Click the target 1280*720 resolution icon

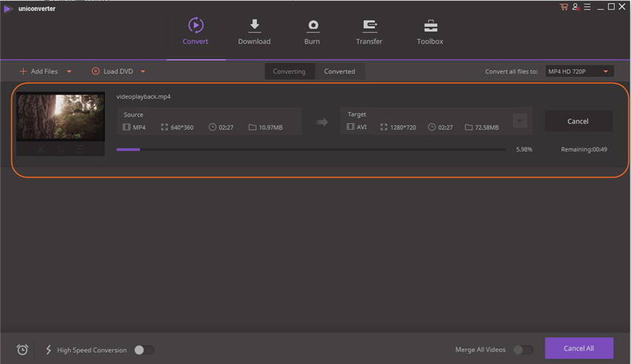coord(384,127)
